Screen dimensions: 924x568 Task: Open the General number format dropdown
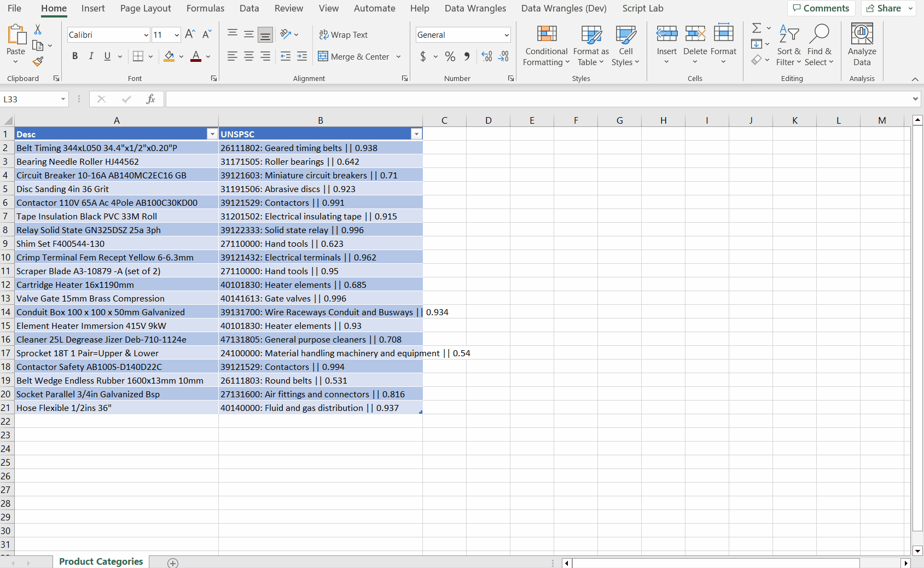click(x=507, y=35)
